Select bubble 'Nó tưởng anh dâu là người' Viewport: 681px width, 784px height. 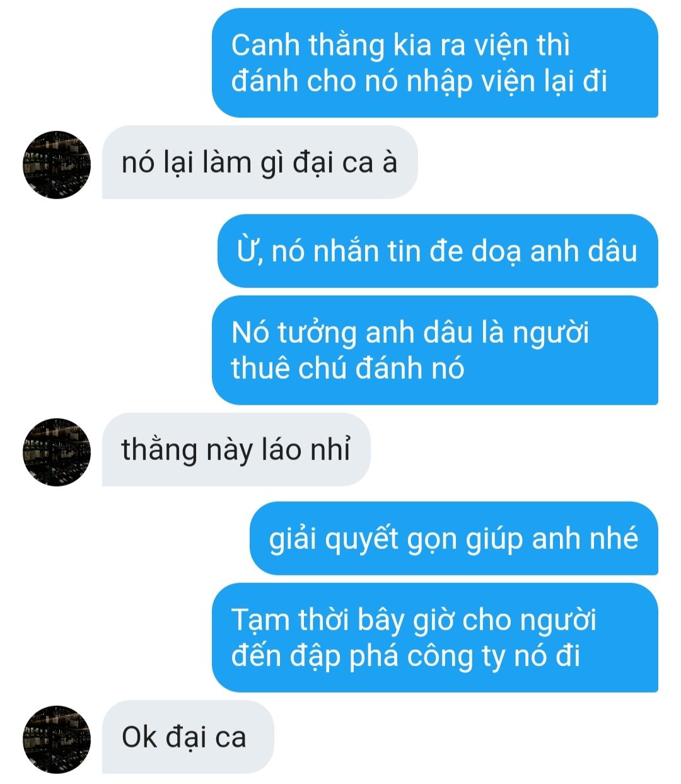coord(435,350)
